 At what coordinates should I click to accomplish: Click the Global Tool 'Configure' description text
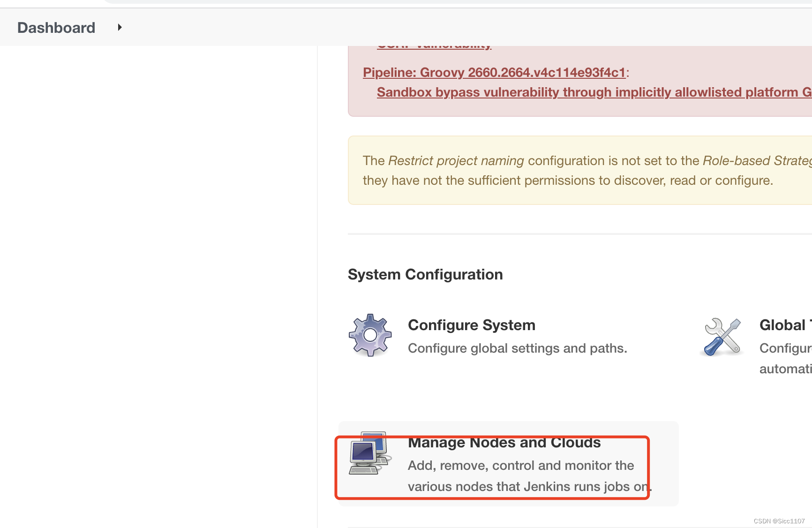(x=785, y=348)
